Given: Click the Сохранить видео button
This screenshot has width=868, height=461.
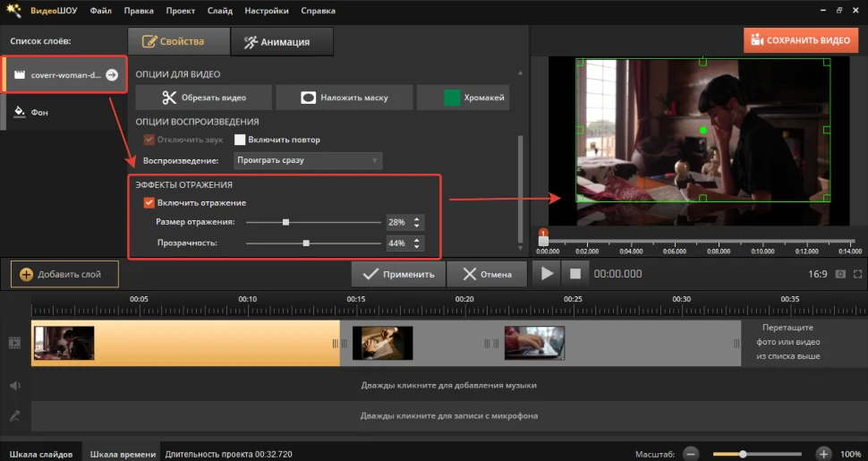Looking at the screenshot, I should [x=801, y=40].
